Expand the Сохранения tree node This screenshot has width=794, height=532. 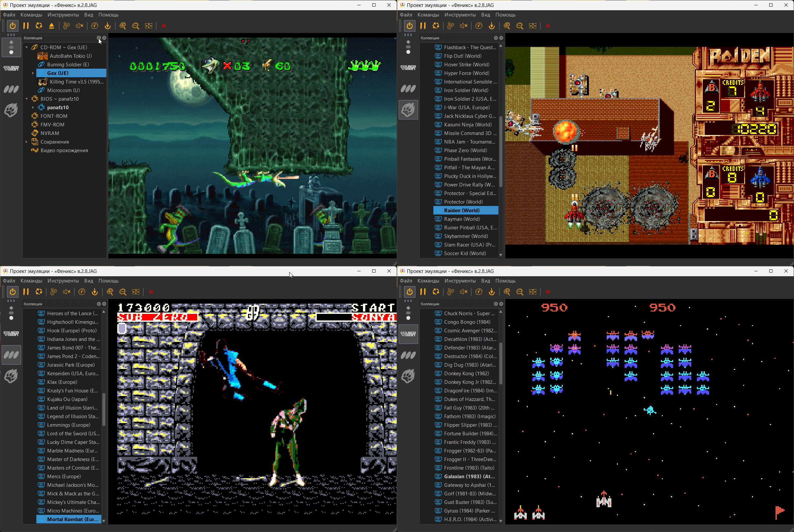pos(27,142)
